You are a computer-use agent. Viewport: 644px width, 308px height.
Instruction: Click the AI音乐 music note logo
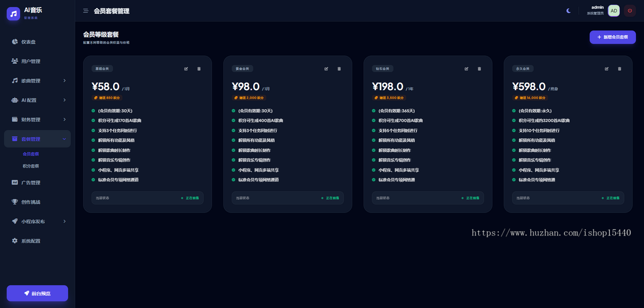tap(13, 13)
